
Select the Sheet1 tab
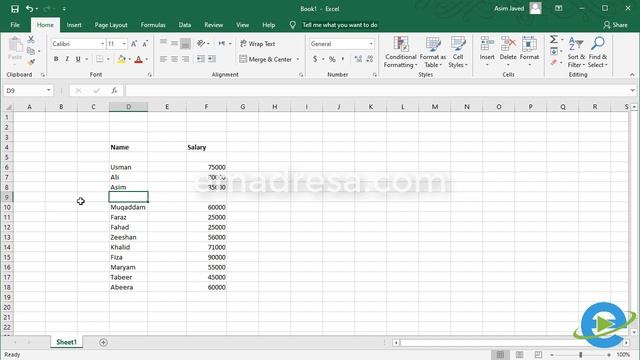(x=66, y=342)
